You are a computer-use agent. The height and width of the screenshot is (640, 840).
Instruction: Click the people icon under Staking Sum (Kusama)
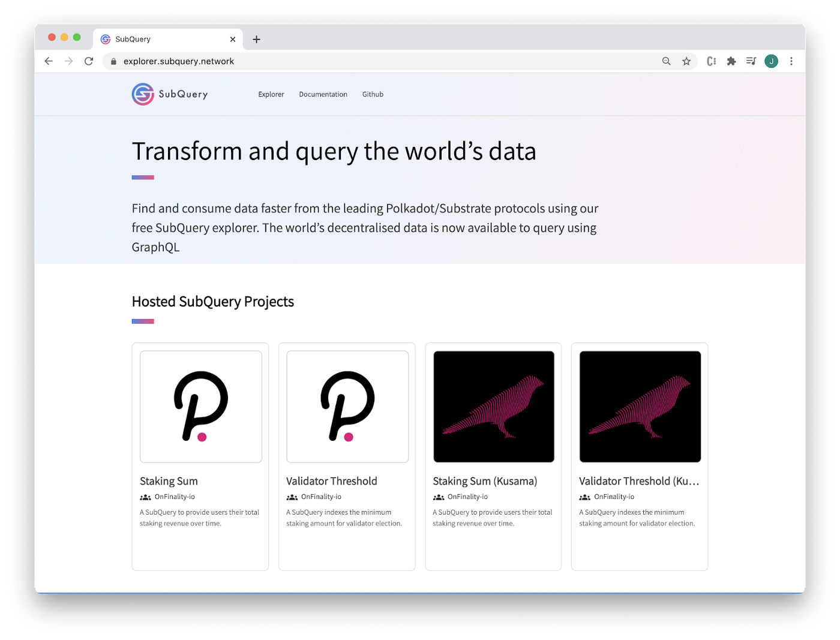tap(439, 497)
